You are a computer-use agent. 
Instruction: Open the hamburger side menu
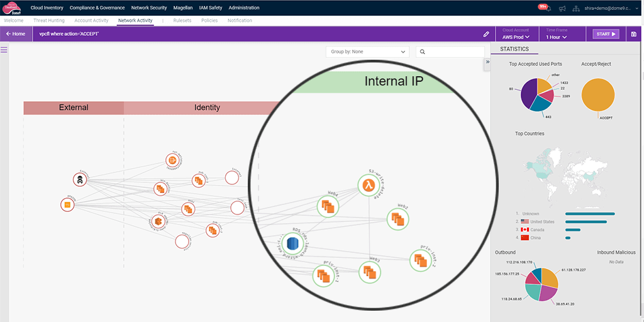click(4, 50)
